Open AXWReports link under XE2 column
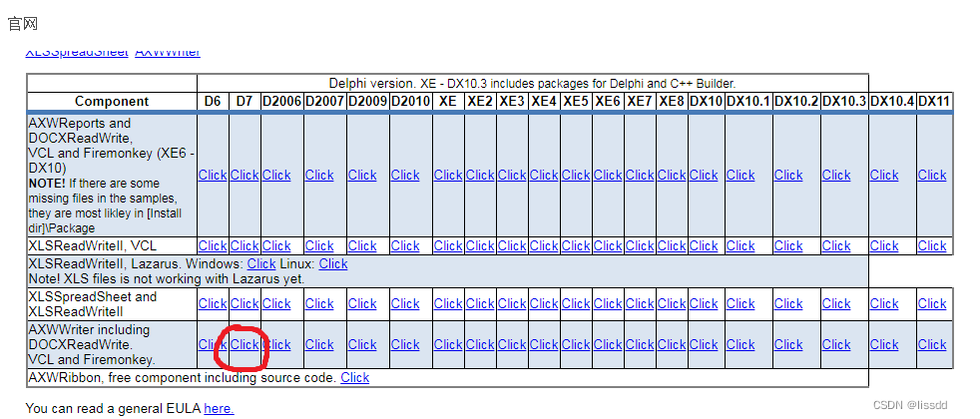Viewport: 980px width, 419px height. coord(480,175)
